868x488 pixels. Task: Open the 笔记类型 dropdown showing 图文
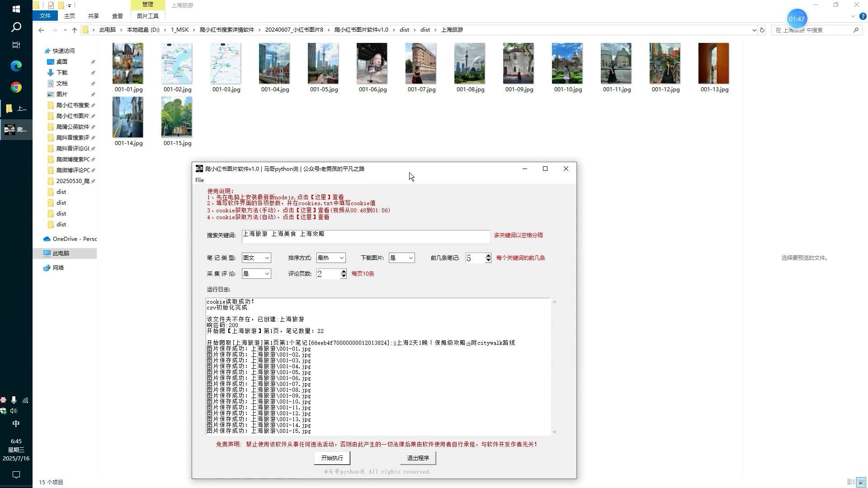[x=256, y=258]
